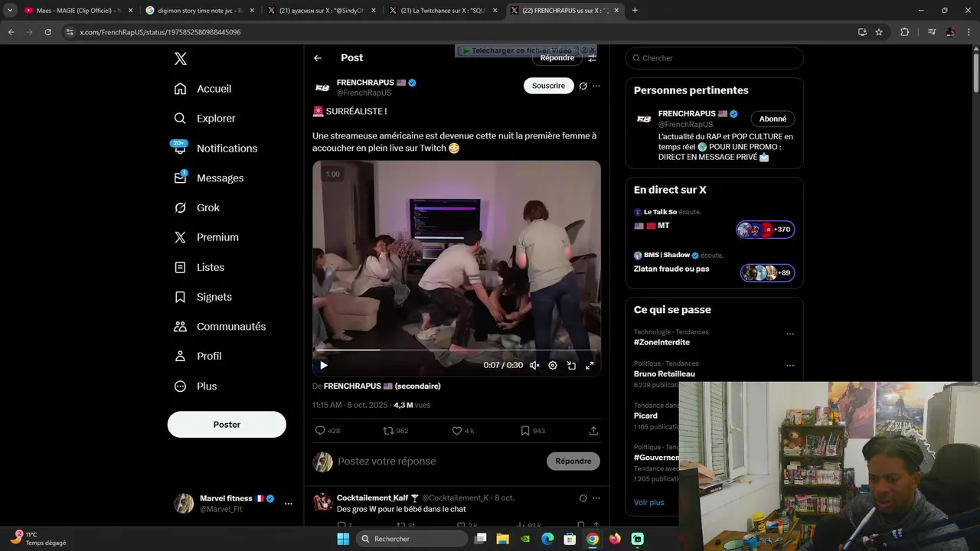Click Souscrire to subscribe to FRENCHRAPUS

549,86
